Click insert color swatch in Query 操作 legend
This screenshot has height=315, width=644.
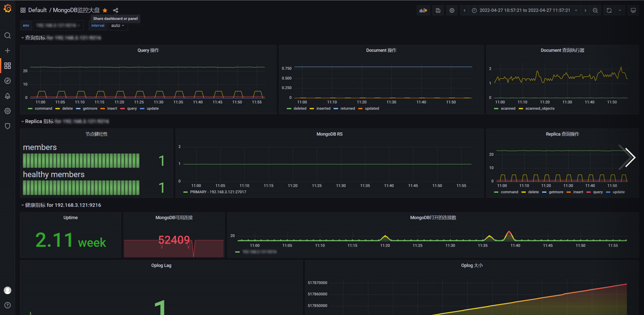point(103,109)
